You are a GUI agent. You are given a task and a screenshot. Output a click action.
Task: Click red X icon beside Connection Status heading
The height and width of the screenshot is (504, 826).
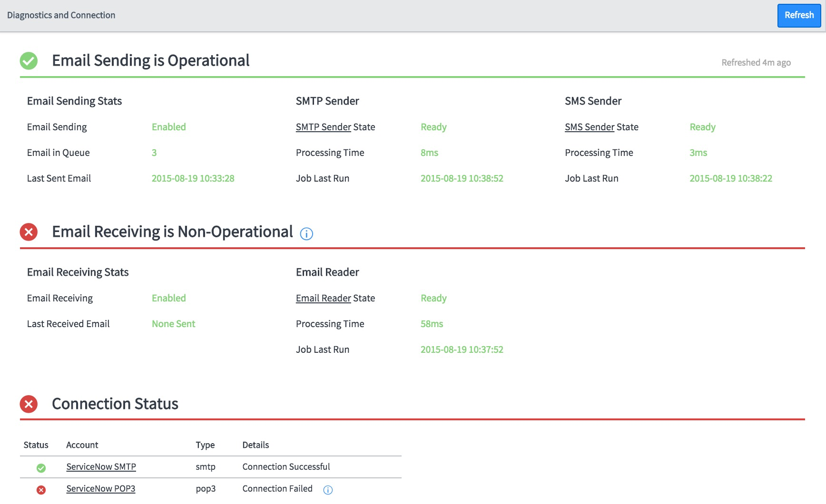tap(29, 404)
